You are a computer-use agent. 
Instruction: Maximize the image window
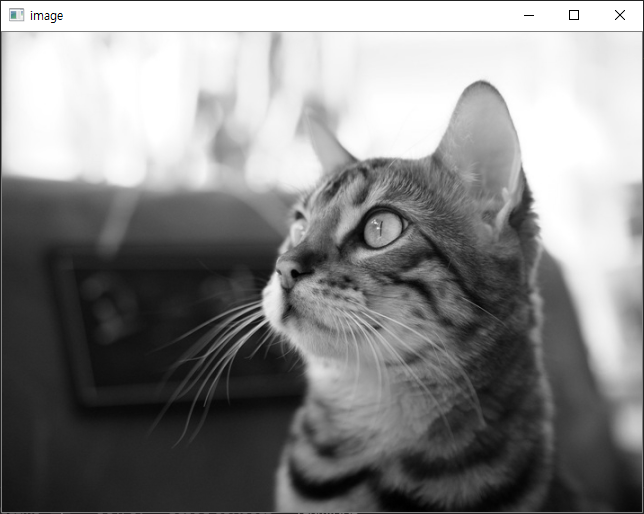[574, 16]
